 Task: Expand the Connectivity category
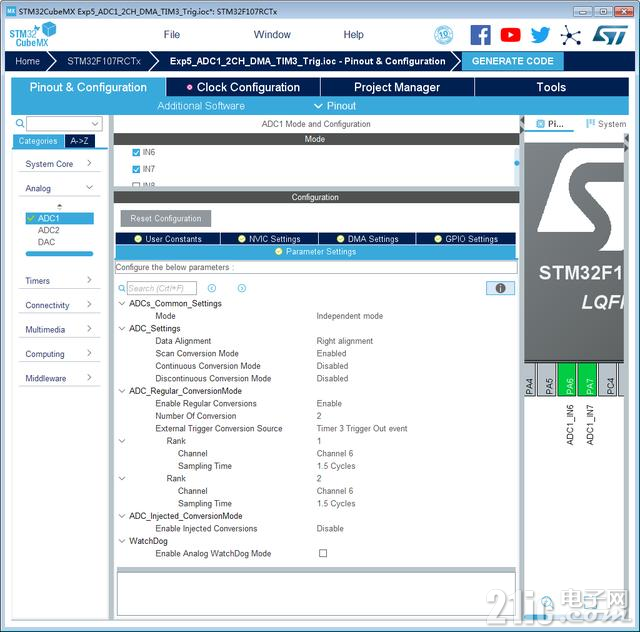tap(59, 305)
